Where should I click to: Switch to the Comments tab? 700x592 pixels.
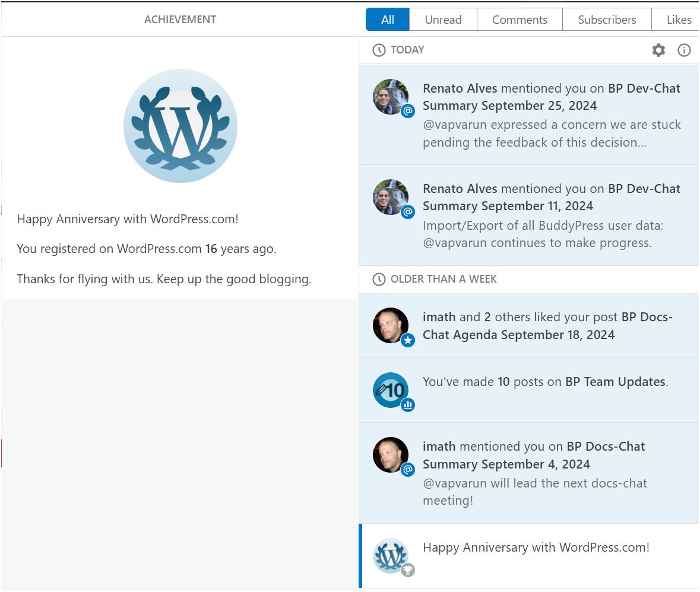coord(520,20)
